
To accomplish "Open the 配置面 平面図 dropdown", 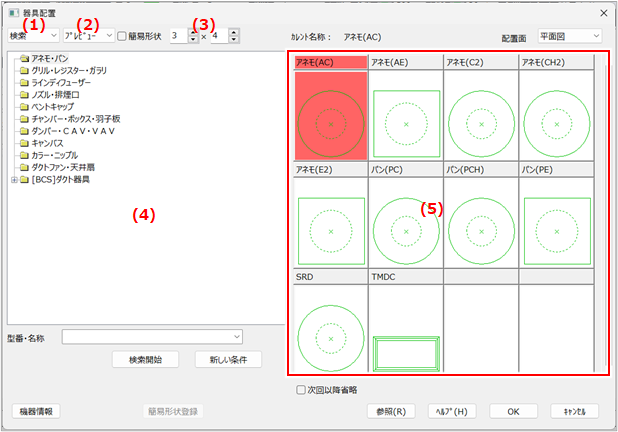I will coord(568,36).
